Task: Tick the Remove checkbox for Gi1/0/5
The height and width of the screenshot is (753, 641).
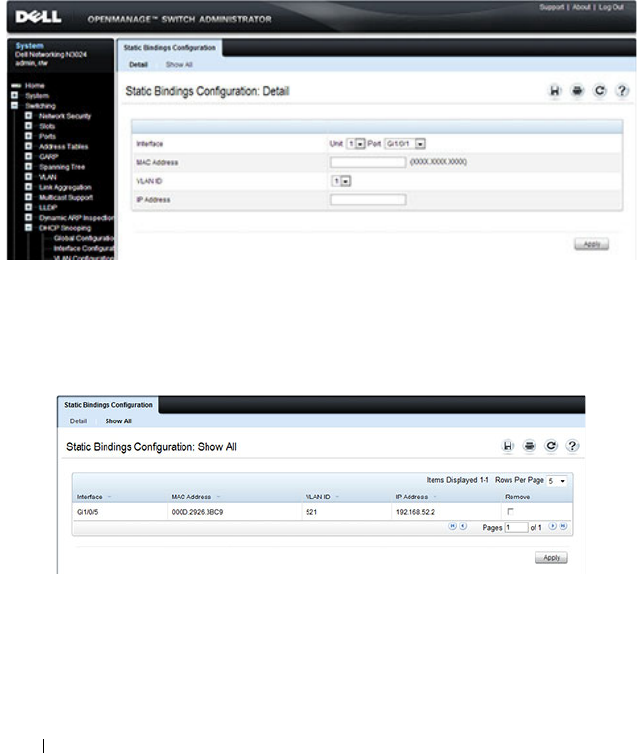Action: coord(510,511)
